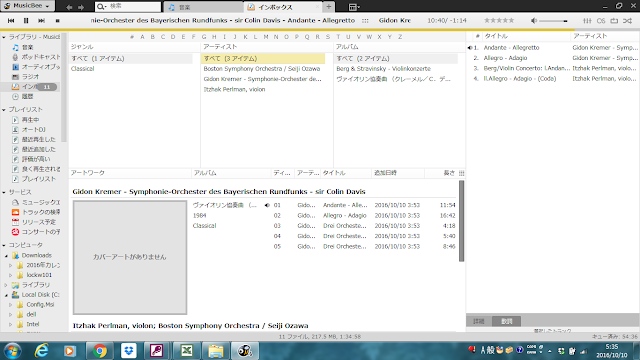Open Google Chrome from the taskbar
The height and width of the screenshot is (360, 640).
(x=99, y=351)
